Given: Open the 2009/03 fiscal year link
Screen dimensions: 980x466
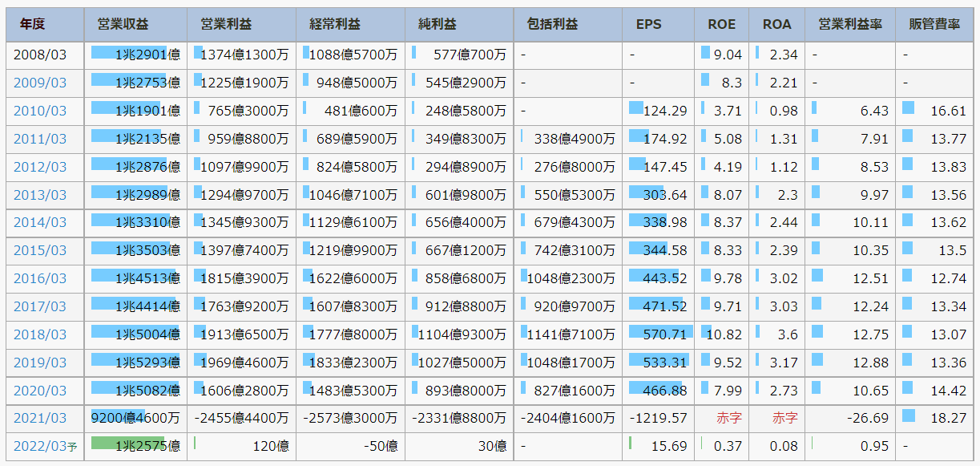Looking at the screenshot, I should click(x=40, y=83).
